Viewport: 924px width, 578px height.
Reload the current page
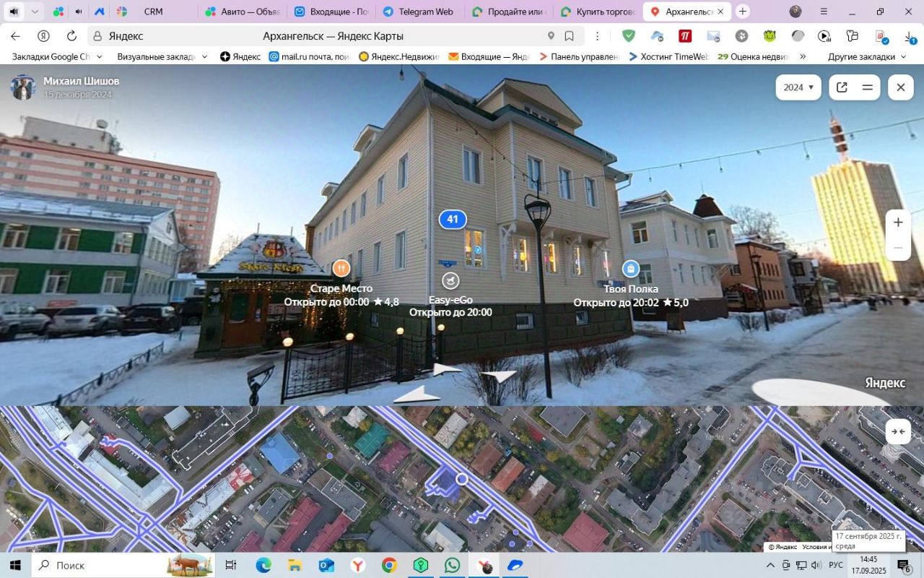71,36
